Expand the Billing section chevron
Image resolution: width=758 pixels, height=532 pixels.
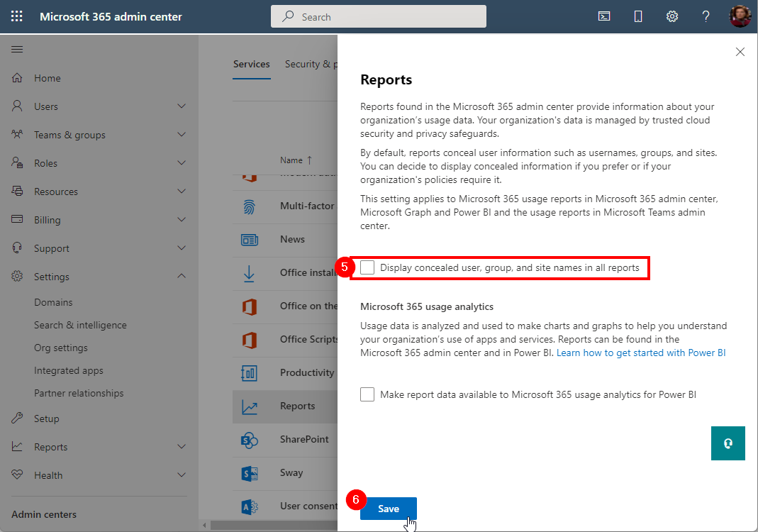pyautogui.click(x=182, y=220)
